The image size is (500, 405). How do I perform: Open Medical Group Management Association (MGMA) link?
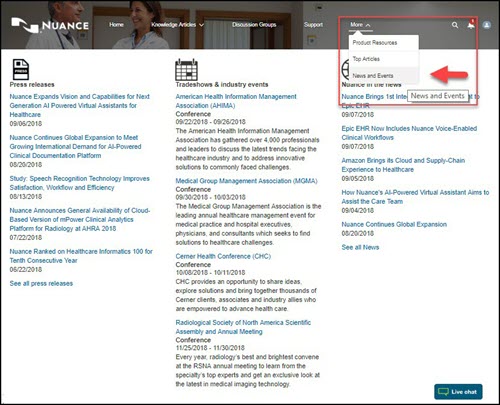coord(246,181)
